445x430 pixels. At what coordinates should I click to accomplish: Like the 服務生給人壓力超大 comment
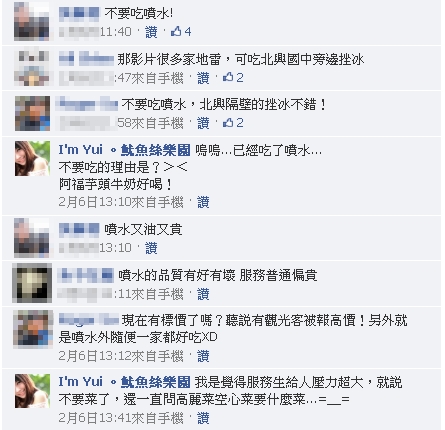click(x=203, y=418)
